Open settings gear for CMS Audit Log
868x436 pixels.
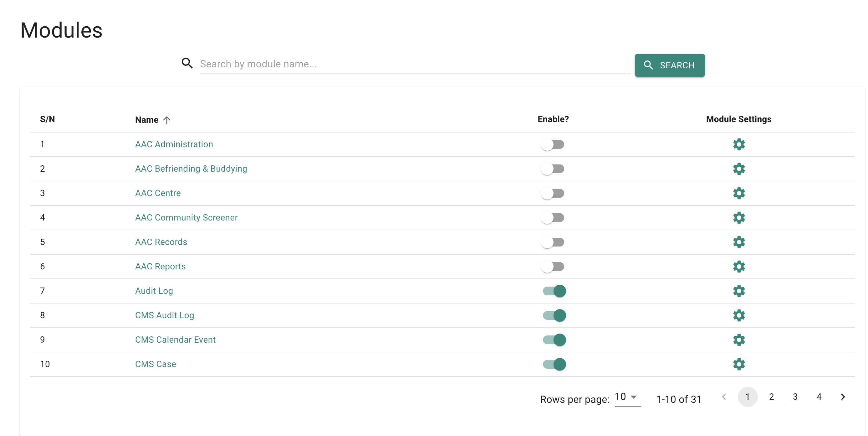[738, 315]
